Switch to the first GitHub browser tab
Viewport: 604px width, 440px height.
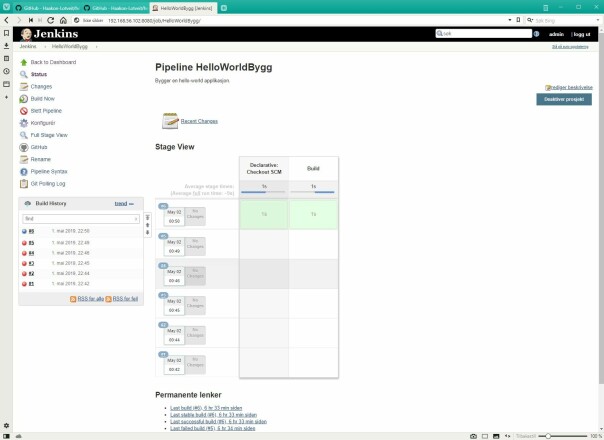(47, 8)
